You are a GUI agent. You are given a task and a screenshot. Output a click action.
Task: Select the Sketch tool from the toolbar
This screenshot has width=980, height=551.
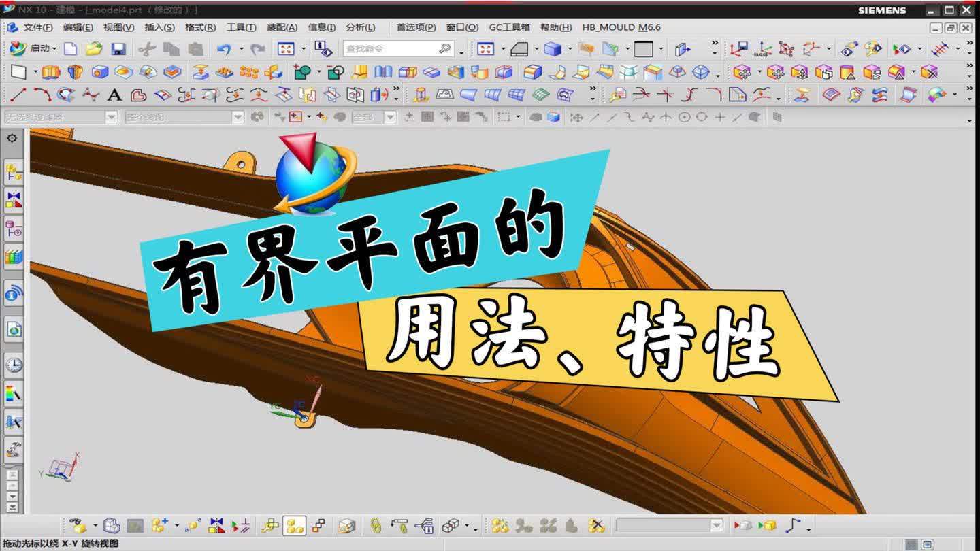(x=18, y=70)
